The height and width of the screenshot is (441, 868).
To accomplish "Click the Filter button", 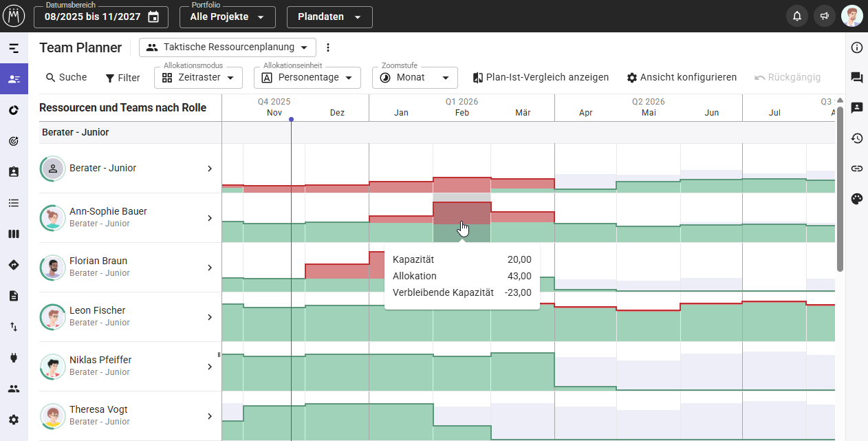I will pos(122,78).
